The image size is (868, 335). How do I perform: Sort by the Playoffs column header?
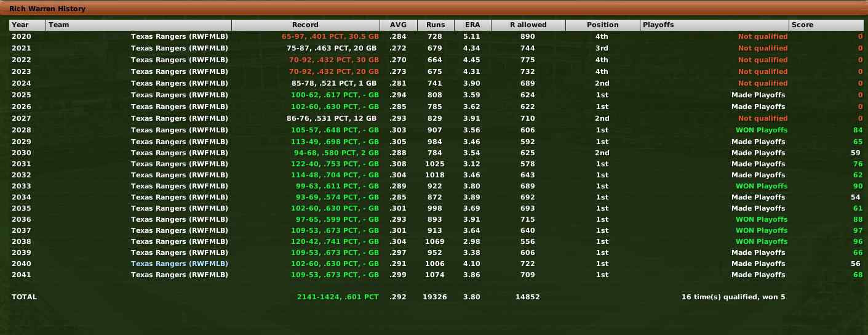point(714,25)
